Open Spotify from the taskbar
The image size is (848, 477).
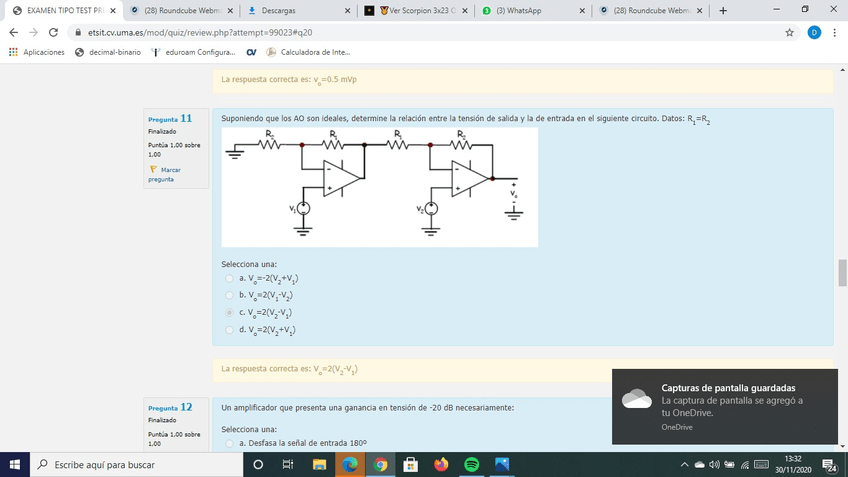pos(471,465)
